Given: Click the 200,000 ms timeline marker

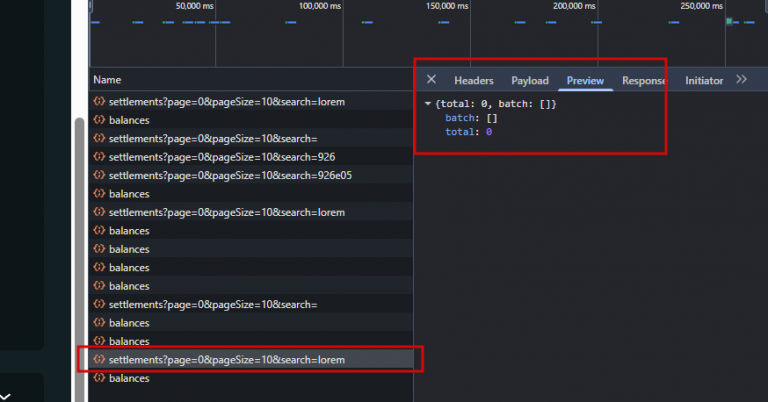Looking at the screenshot, I should [575, 6].
